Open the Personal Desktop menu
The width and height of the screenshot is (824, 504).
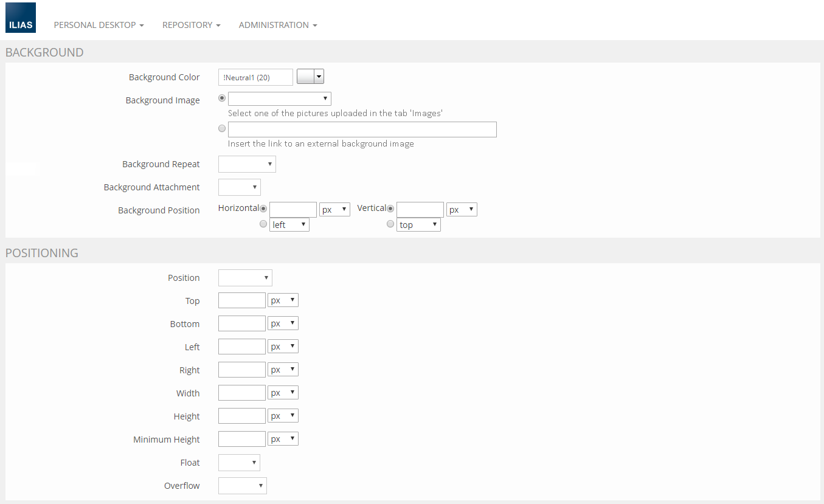[x=99, y=25]
